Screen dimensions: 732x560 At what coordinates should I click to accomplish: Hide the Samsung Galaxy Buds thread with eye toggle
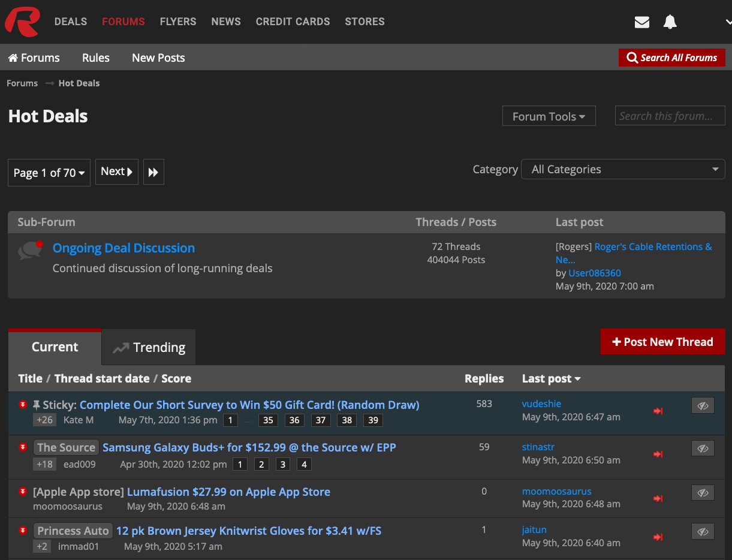tap(703, 448)
